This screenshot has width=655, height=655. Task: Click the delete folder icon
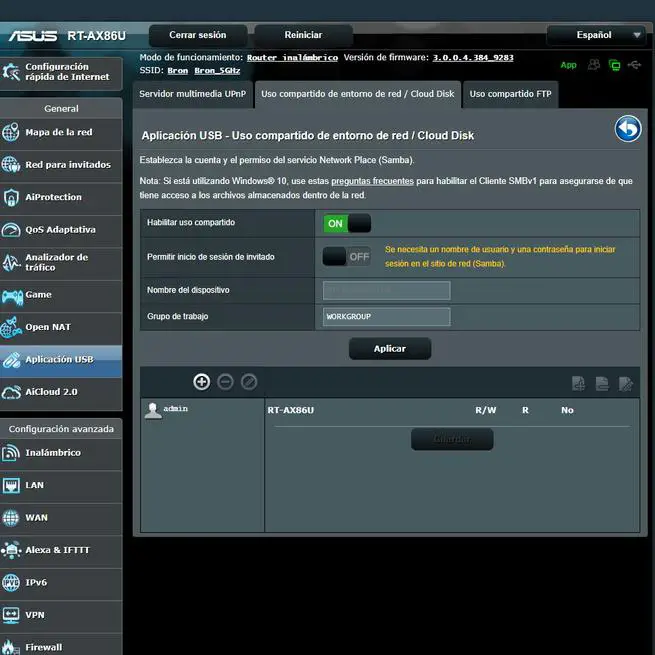pos(602,383)
